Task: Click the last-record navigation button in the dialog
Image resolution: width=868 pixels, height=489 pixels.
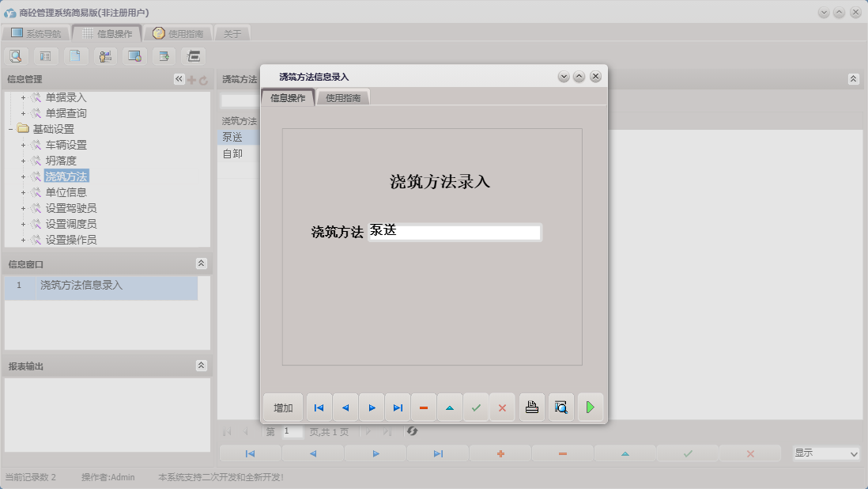Action: 398,407
